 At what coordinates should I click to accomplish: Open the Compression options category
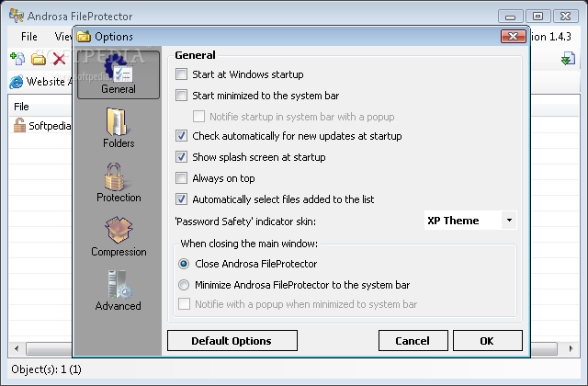pos(119,236)
